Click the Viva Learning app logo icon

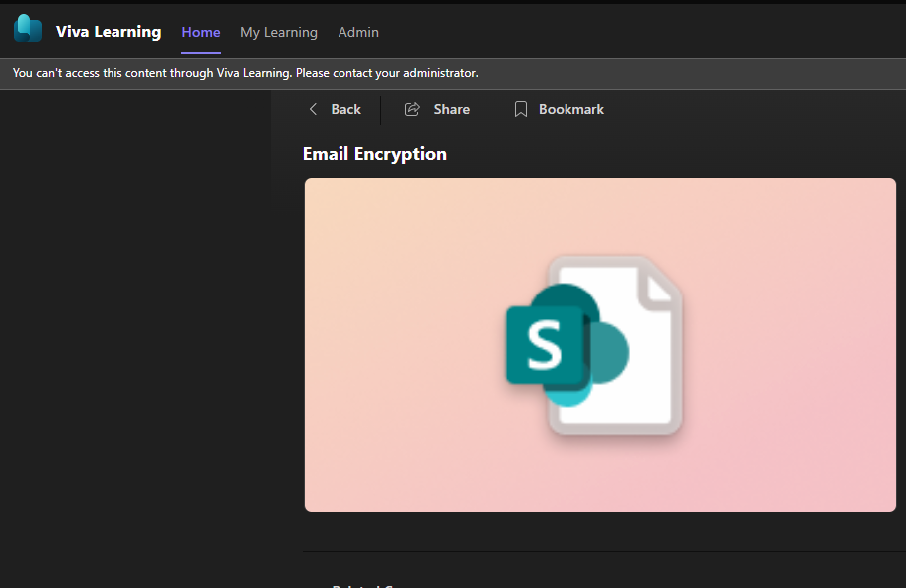[28, 28]
